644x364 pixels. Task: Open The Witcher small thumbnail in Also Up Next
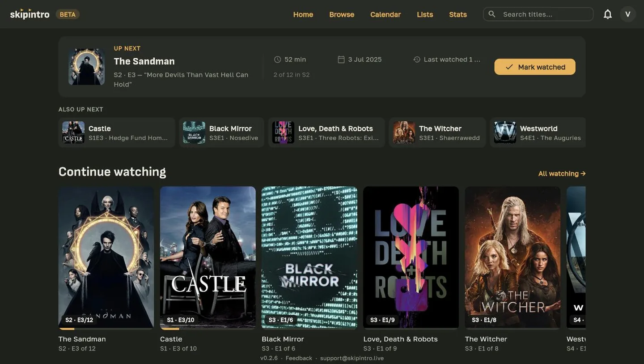404,133
